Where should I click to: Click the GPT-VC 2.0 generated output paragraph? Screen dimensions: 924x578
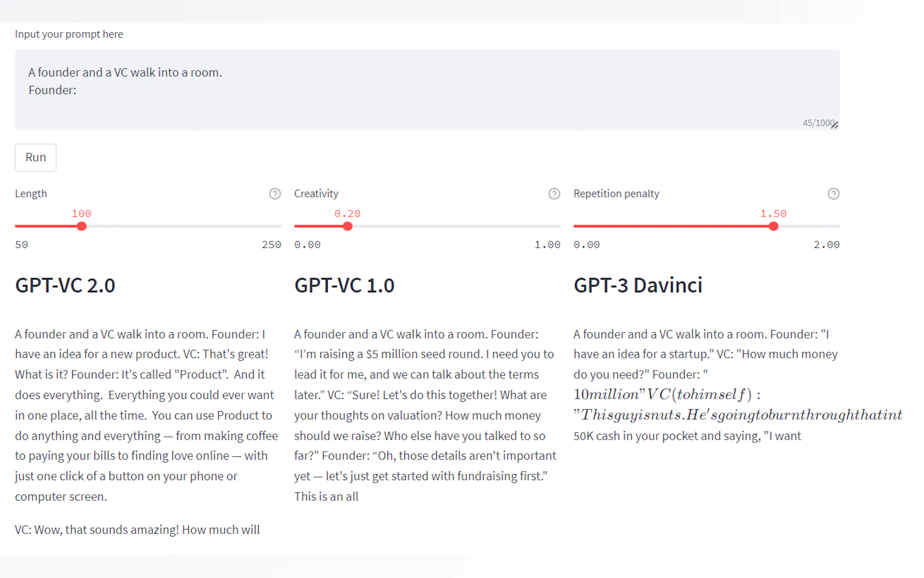tap(145, 415)
